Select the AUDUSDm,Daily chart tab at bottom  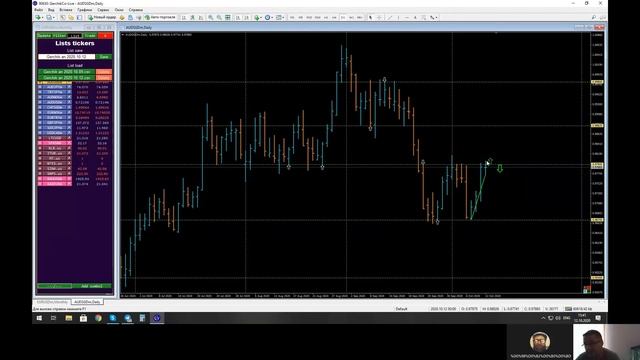click(87, 302)
